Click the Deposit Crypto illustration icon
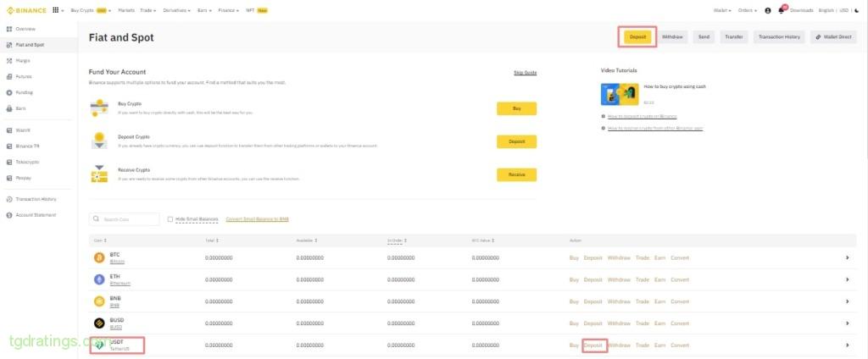The image size is (868, 359). tap(99, 141)
